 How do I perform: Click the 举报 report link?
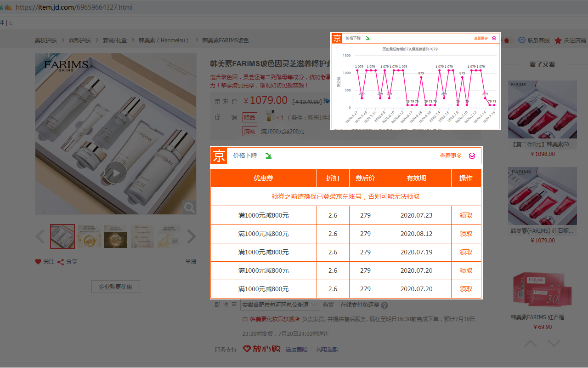[x=191, y=262]
